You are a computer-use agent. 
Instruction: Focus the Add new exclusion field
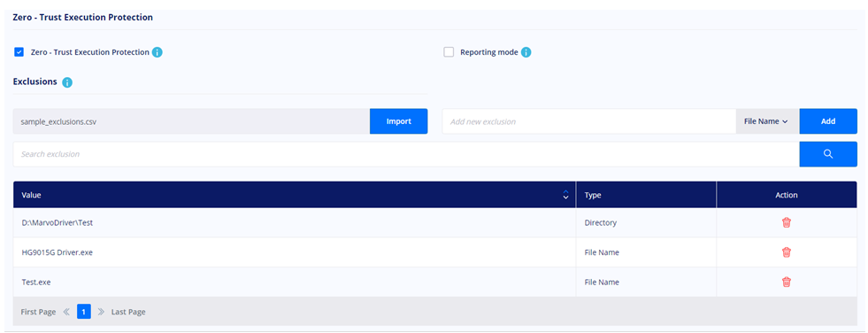pyautogui.click(x=589, y=121)
